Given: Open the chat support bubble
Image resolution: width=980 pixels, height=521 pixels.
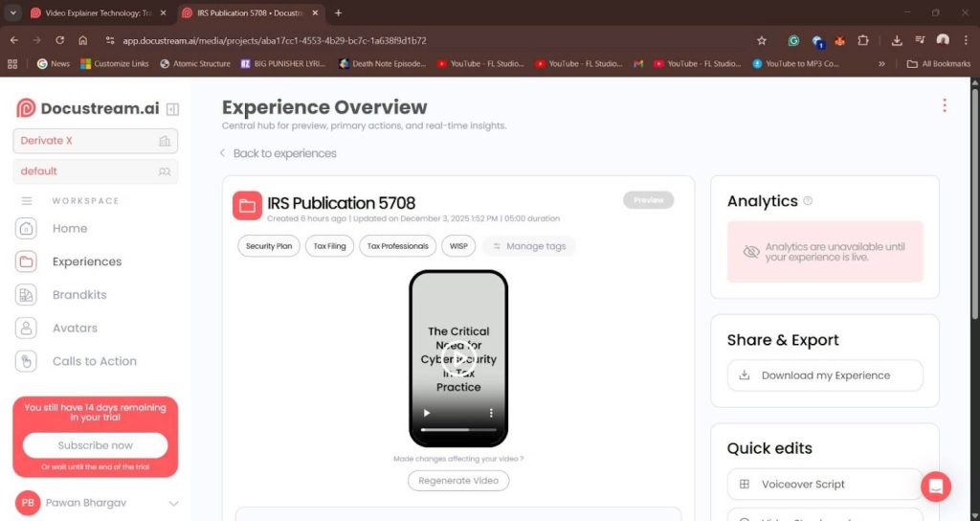Looking at the screenshot, I should click(x=936, y=487).
